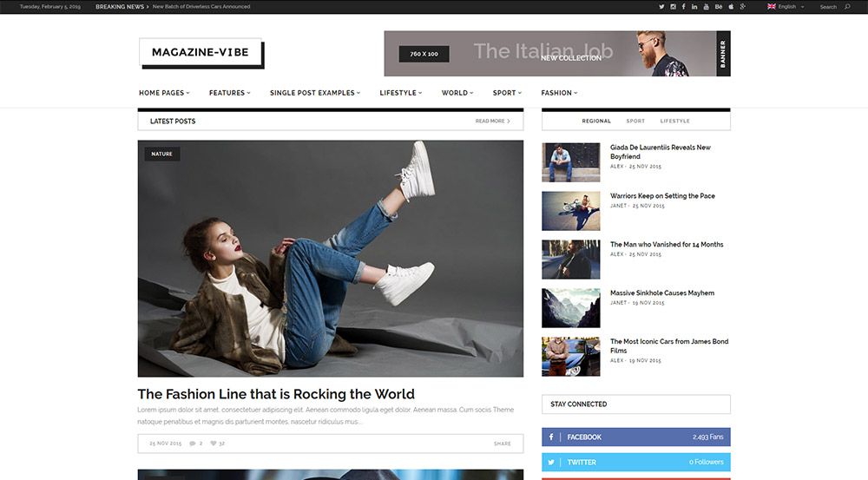Open the Behance icon in top bar
The image size is (868, 480).
718,6
